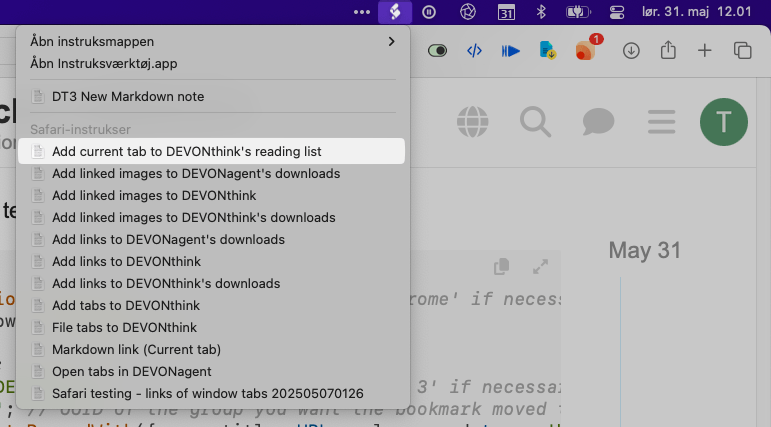Image resolution: width=771 pixels, height=427 pixels.
Task: Run Add linked images to DEVONthink
Action: (212, 195)
